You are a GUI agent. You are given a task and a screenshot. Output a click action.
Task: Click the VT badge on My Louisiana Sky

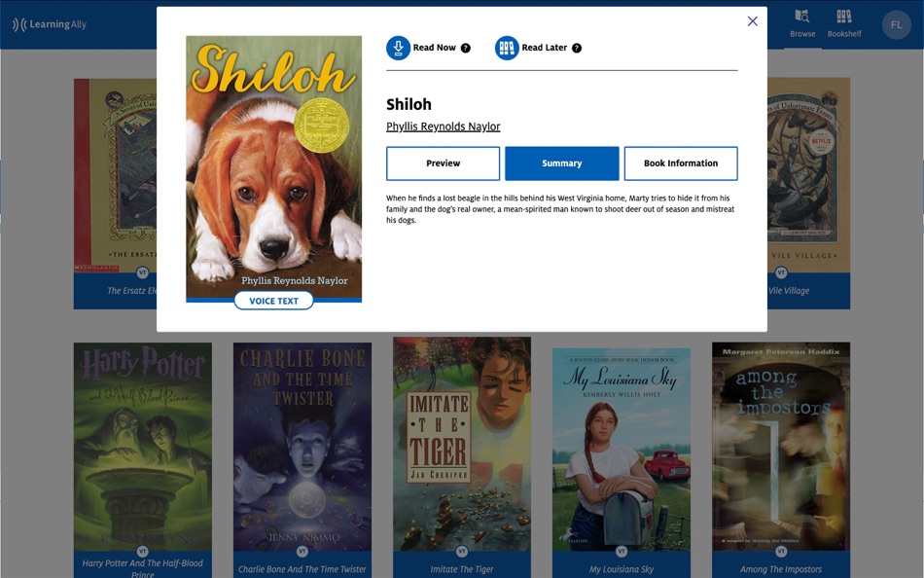tap(622, 552)
